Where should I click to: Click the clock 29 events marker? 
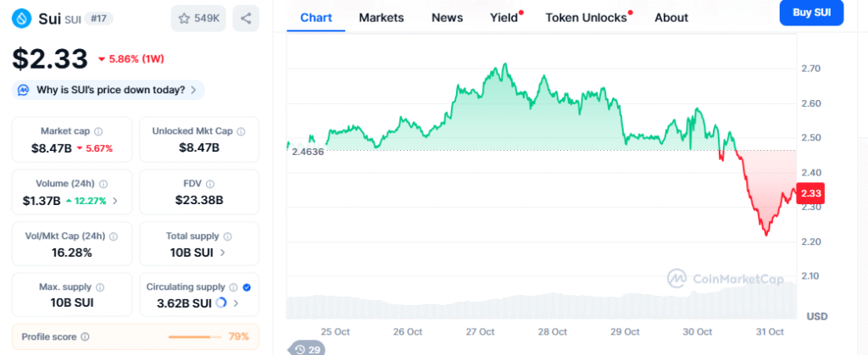pyautogui.click(x=307, y=348)
